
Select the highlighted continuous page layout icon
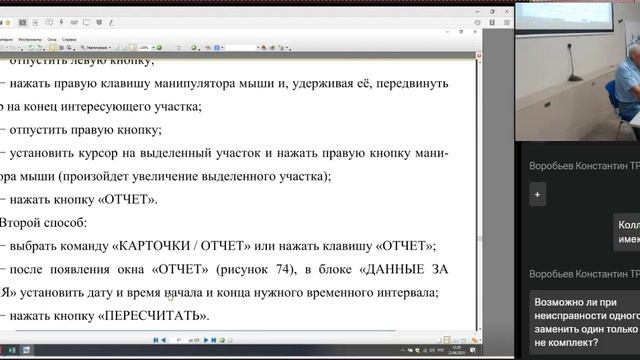[447, 340]
